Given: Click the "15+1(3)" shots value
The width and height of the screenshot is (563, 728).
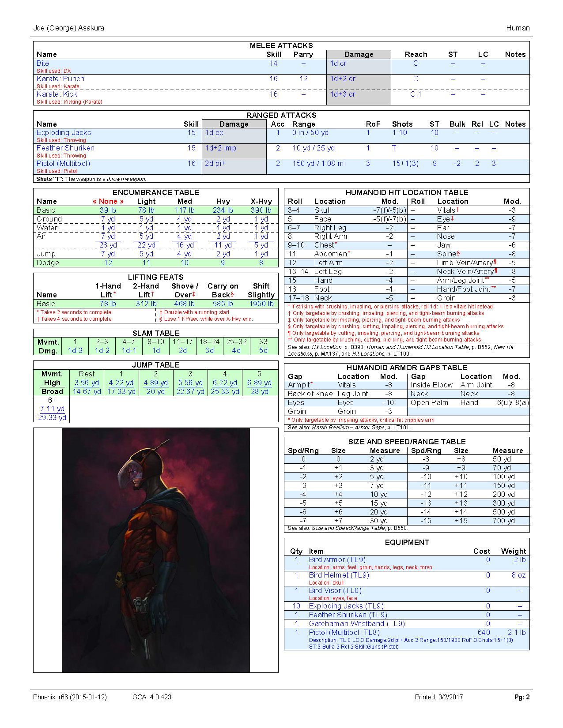Looking at the screenshot, I should click(x=405, y=164).
